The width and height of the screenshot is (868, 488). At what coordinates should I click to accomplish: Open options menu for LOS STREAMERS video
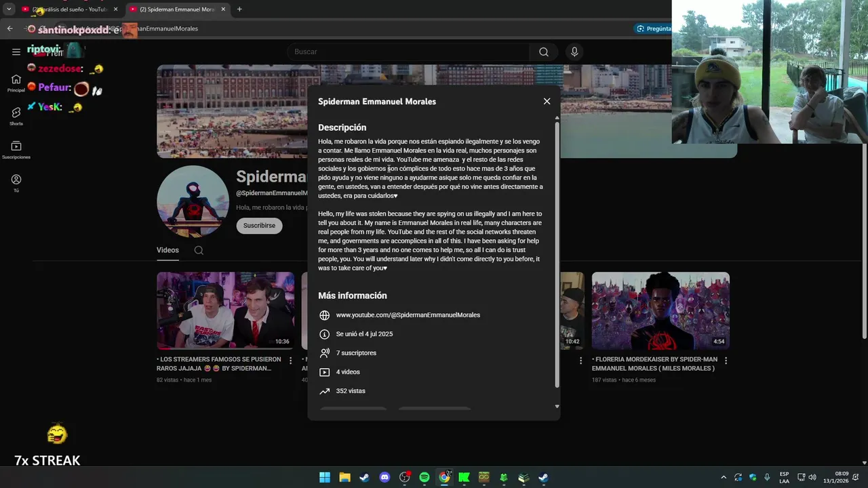click(x=290, y=361)
